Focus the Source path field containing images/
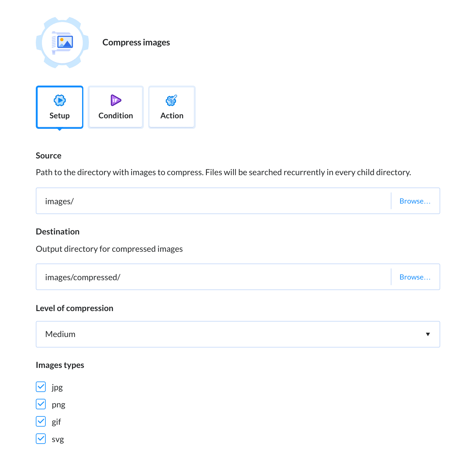The width and height of the screenshot is (476, 468). click(213, 201)
